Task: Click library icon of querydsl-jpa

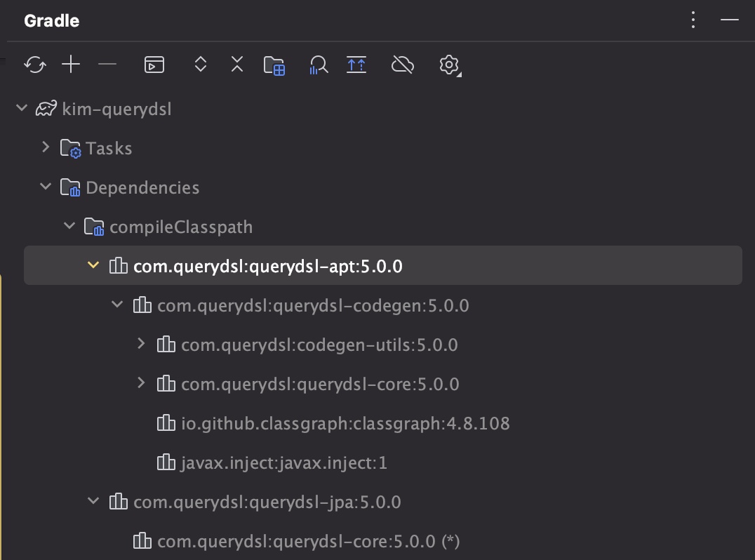Action: click(x=119, y=502)
